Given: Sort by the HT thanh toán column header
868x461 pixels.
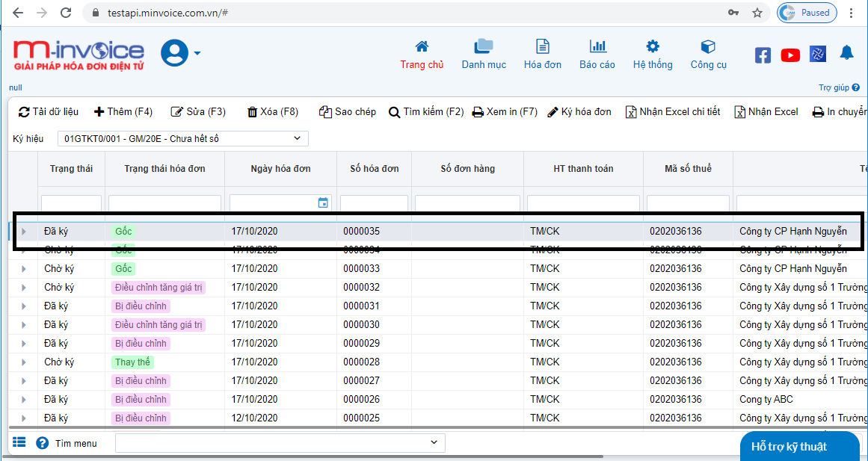Looking at the screenshot, I should [x=583, y=169].
